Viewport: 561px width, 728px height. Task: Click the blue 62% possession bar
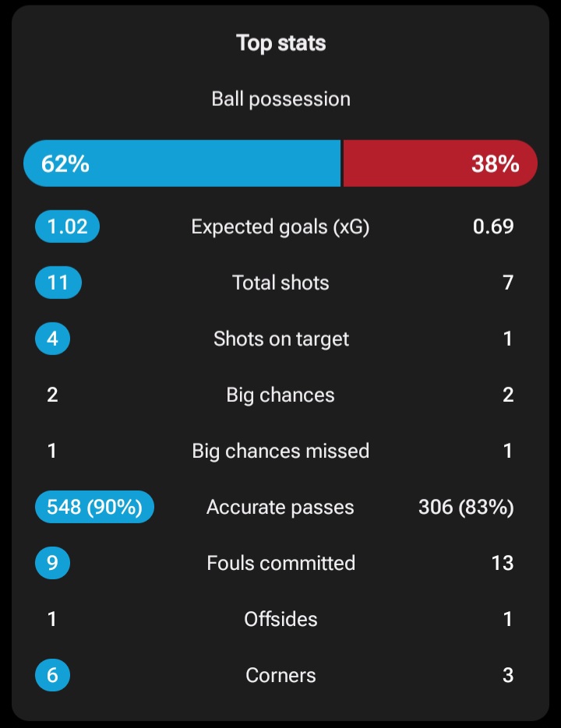click(182, 164)
